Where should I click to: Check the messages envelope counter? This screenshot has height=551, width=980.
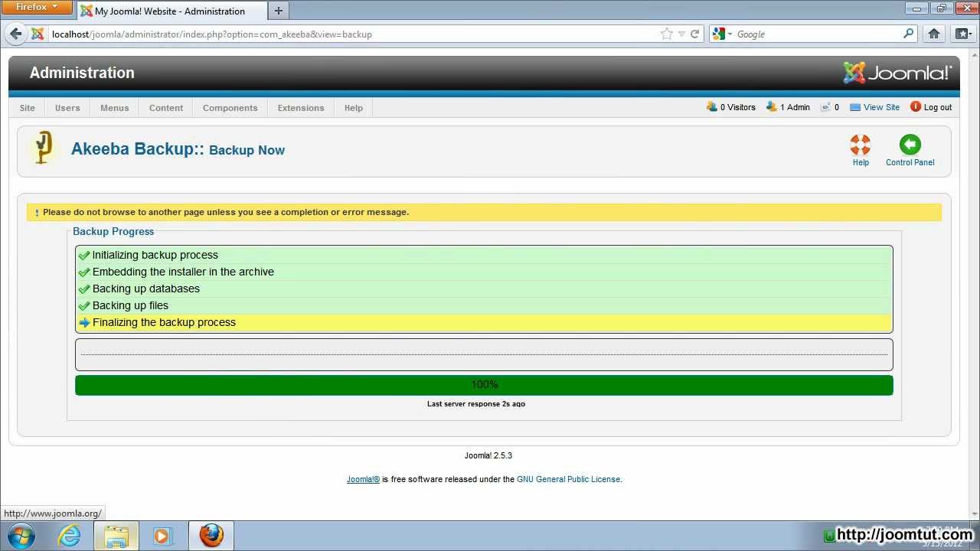click(830, 107)
